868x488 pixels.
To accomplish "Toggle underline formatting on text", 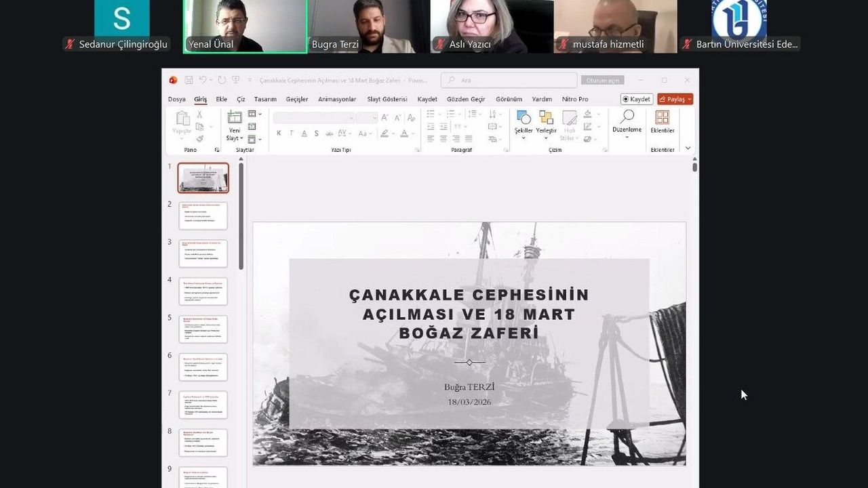I will 304,134.
